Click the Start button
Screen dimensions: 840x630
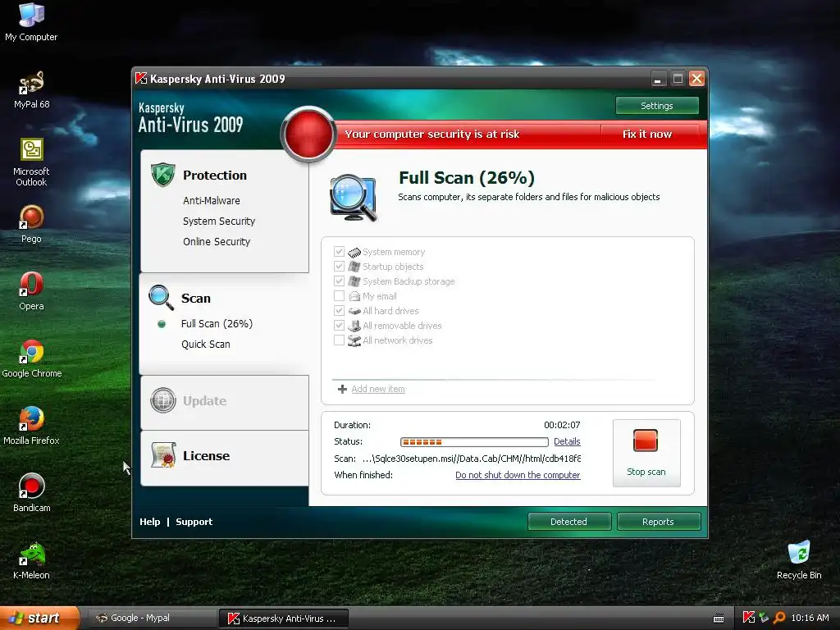point(39,618)
